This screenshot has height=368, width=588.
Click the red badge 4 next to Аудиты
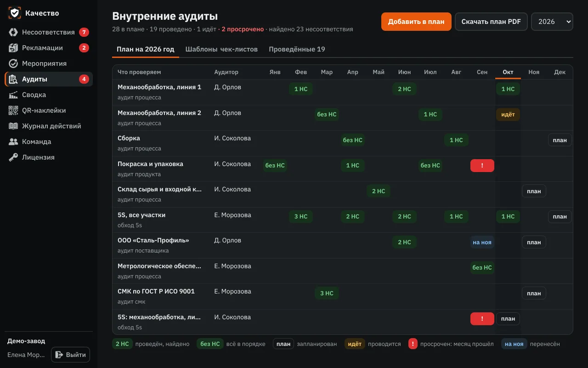pos(84,79)
